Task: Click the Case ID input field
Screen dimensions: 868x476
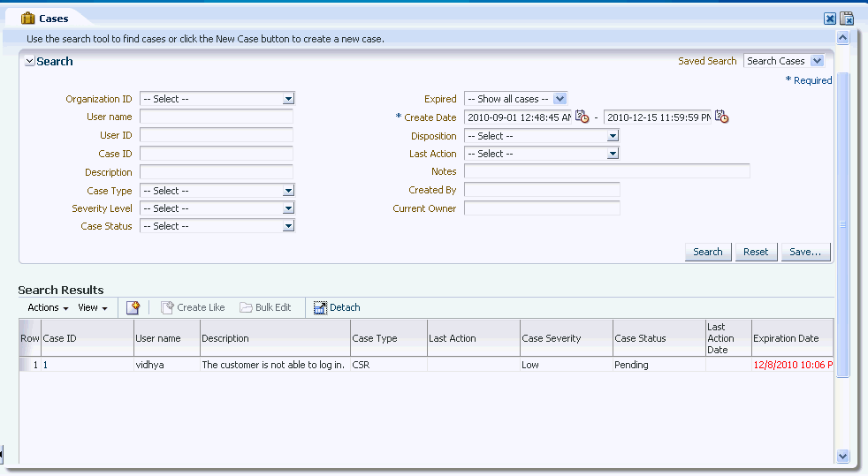Action: coord(217,154)
